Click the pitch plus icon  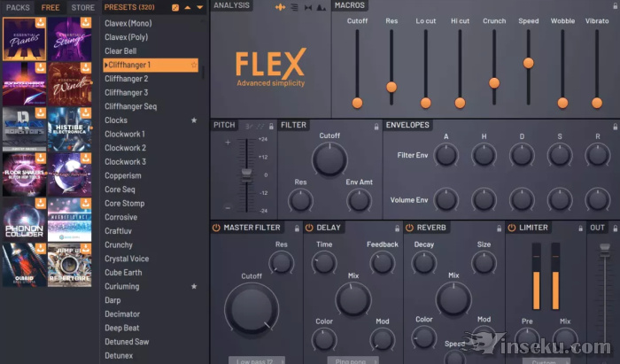228,143
